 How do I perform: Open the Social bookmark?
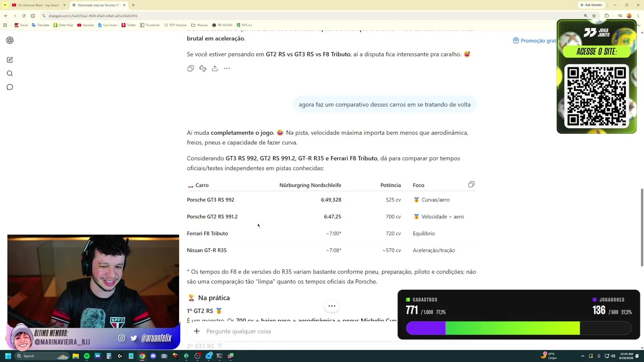click(x=21, y=25)
